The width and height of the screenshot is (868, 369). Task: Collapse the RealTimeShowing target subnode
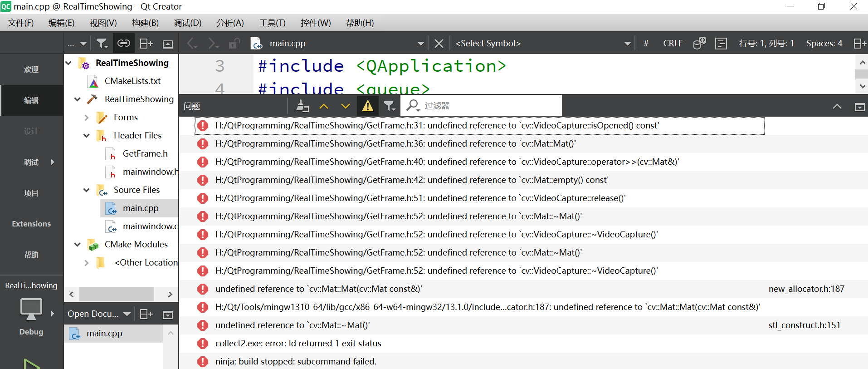point(78,99)
